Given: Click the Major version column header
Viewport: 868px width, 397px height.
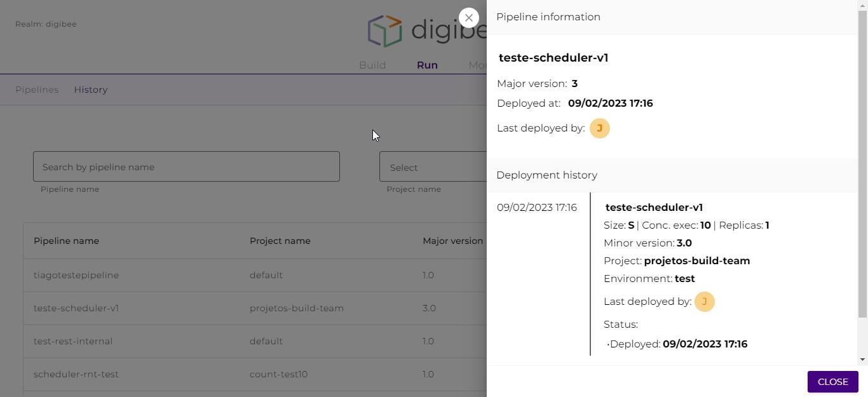Looking at the screenshot, I should coord(452,241).
